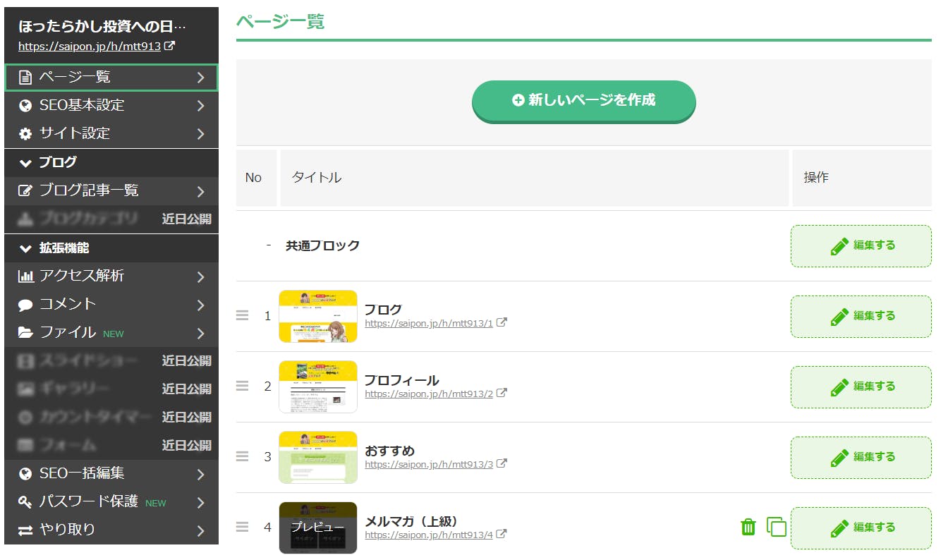Click drag handle icon for プロフィール row
This screenshot has width=948, height=560.
(242, 386)
